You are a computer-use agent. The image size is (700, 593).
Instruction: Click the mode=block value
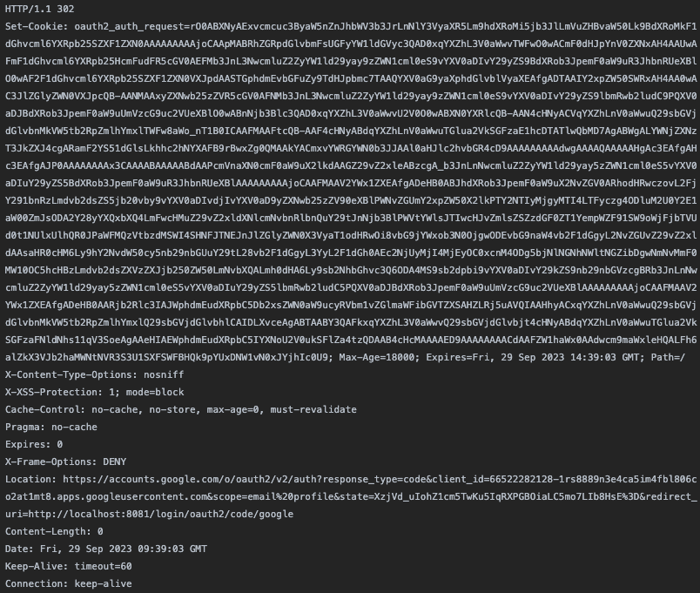click(155, 392)
